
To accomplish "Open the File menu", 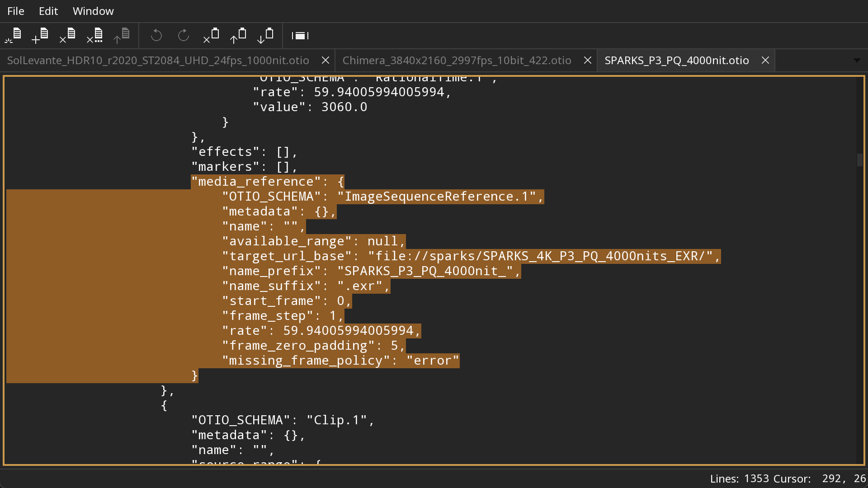I will [16, 11].
